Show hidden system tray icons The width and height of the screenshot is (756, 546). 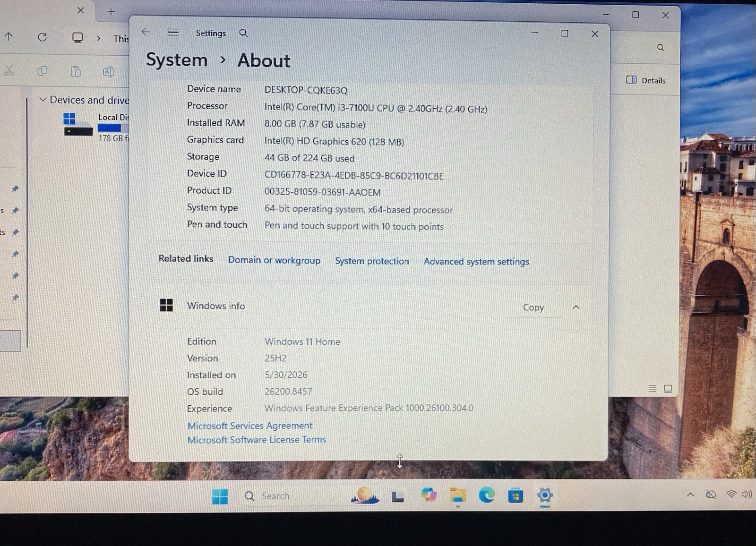coord(690,495)
